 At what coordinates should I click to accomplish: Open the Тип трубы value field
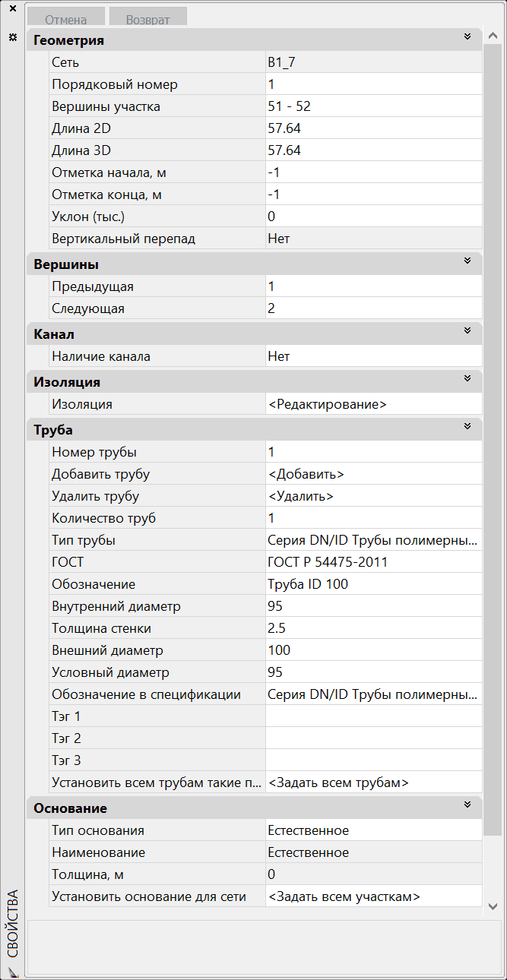tap(373, 540)
